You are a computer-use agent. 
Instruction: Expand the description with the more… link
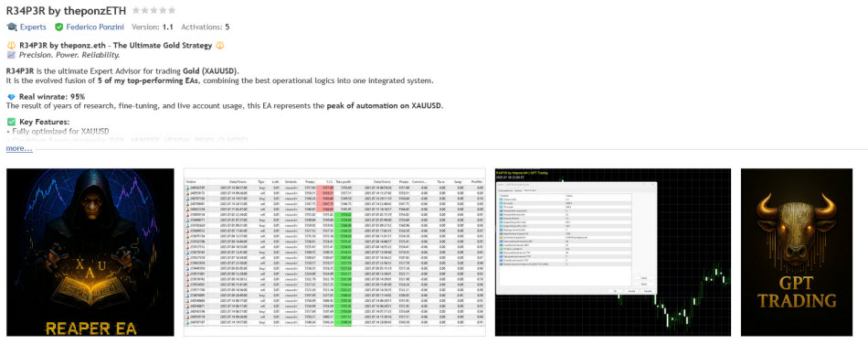[19, 148]
